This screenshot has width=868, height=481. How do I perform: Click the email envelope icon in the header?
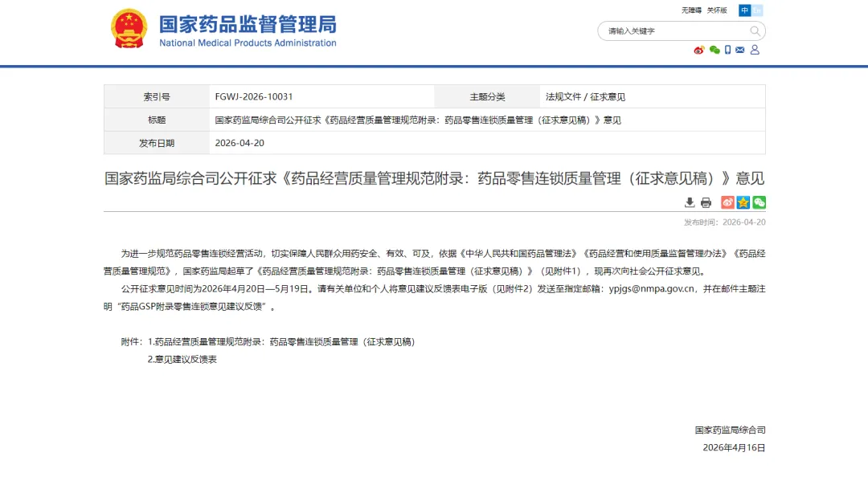(x=739, y=50)
